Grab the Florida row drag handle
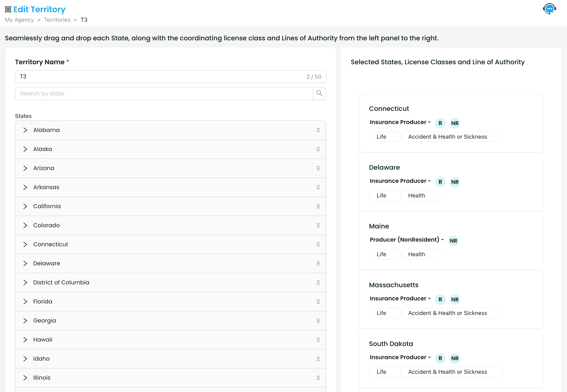The height and width of the screenshot is (392, 567). (318, 302)
